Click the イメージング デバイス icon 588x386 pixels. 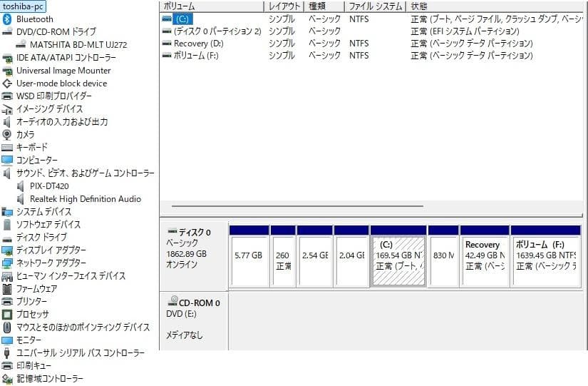[x=6, y=109]
